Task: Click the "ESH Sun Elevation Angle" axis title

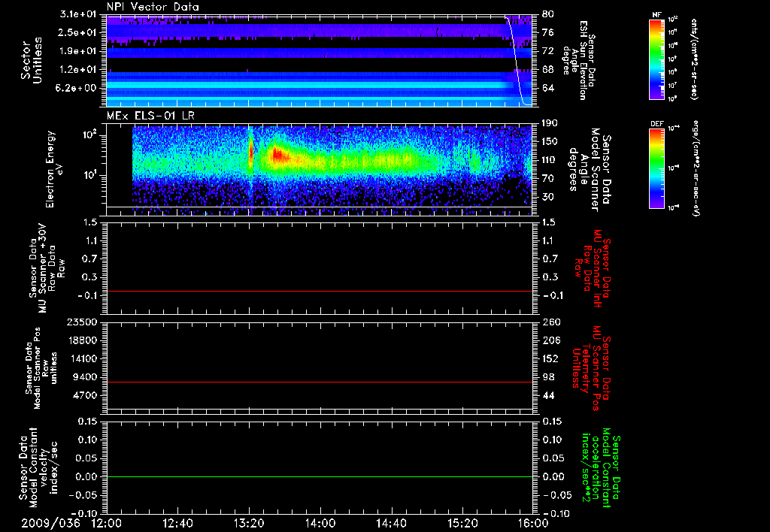Action: 580,60
